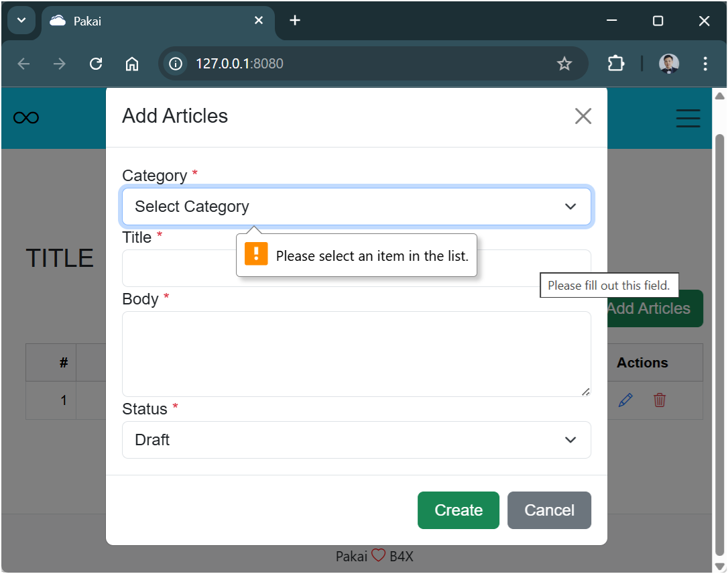
Task: Click the Cancel button
Action: [549, 510]
